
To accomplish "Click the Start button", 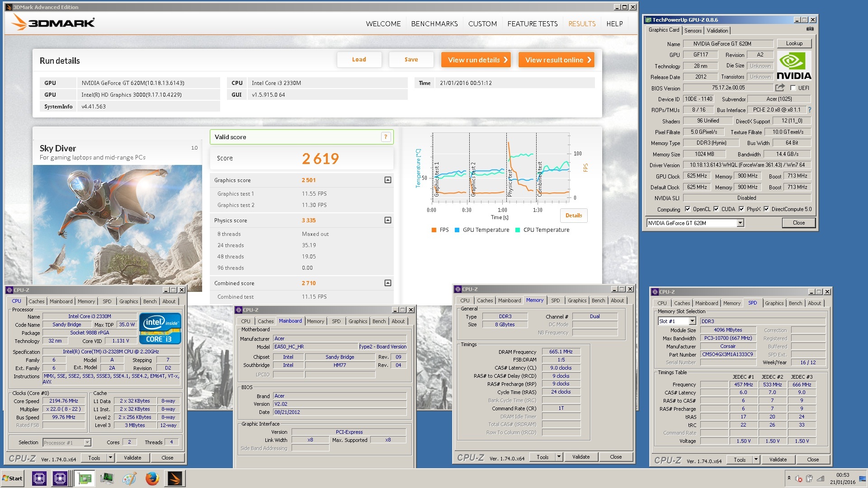I will 12,479.
